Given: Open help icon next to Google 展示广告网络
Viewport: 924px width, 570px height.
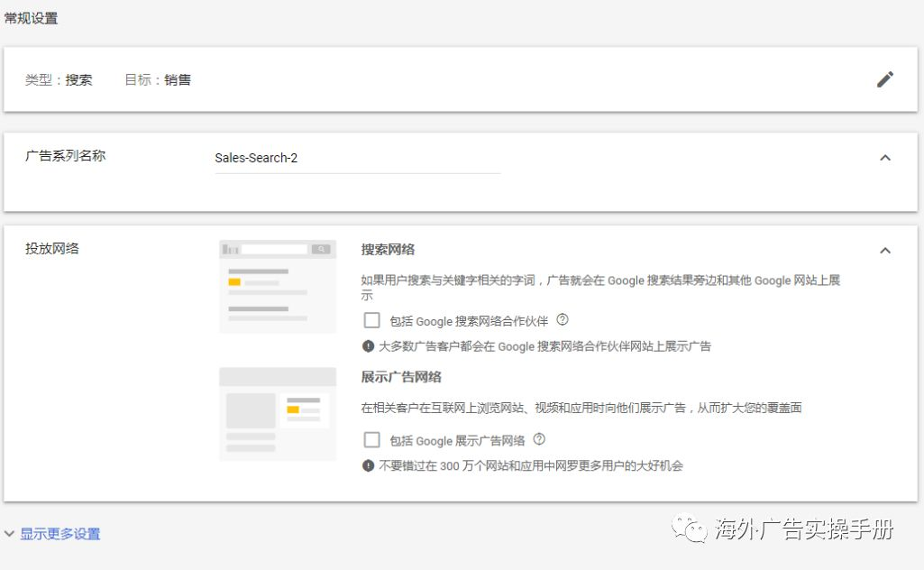Looking at the screenshot, I should tap(538, 439).
